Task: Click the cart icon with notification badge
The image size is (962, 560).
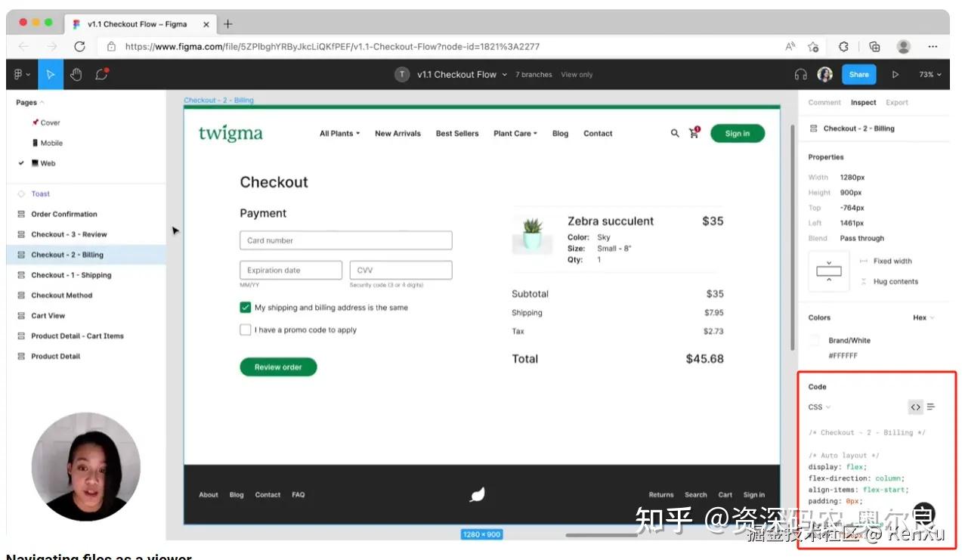Action: click(x=694, y=133)
